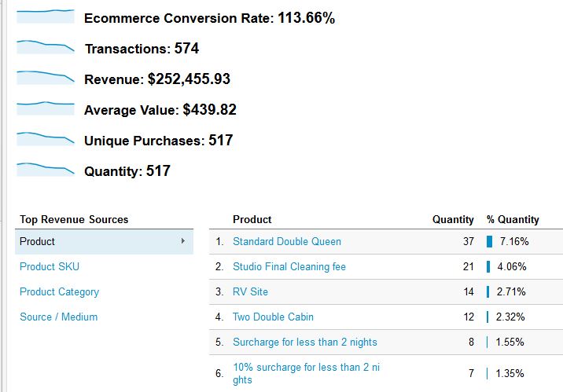
Task: Open the Source / Medium view
Action: click(58, 317)
